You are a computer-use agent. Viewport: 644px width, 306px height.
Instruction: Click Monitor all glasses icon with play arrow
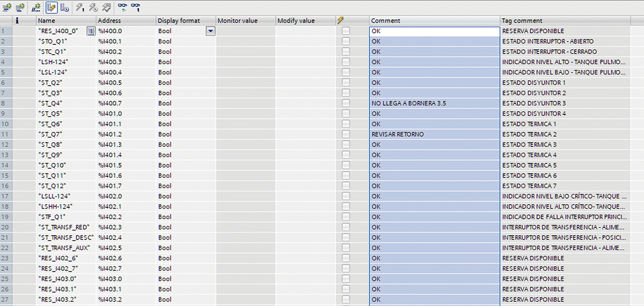click(123, 8)
